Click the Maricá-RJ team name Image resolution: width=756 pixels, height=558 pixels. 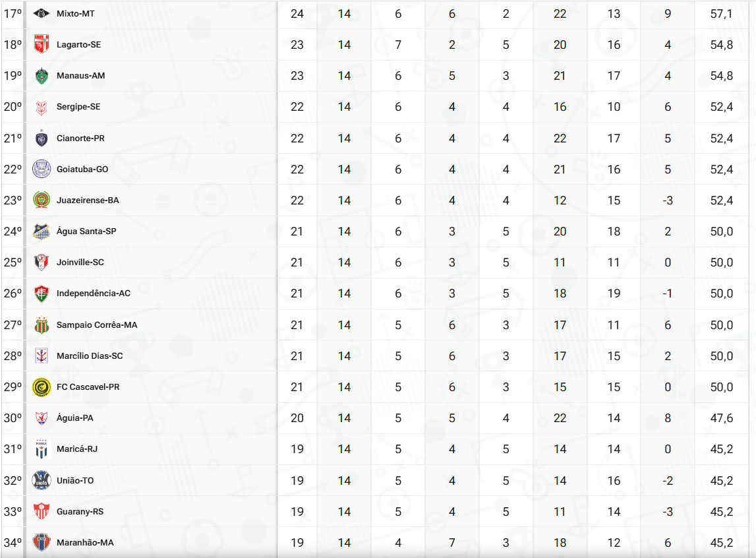coord(77,449)
